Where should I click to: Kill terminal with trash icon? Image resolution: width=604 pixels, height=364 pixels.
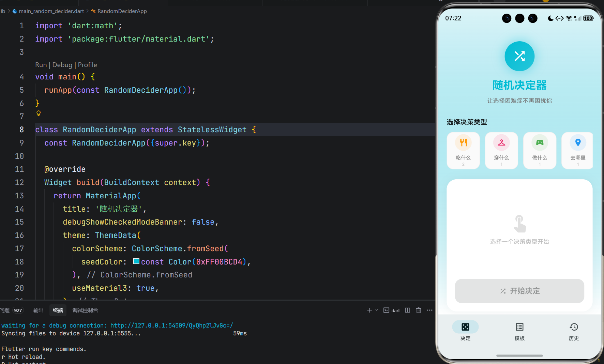(x=419, y=310)
